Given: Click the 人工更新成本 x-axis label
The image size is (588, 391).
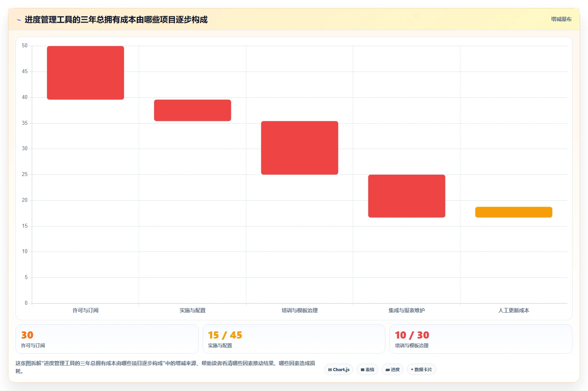Looking at the screenshot, I should point(514,310).
